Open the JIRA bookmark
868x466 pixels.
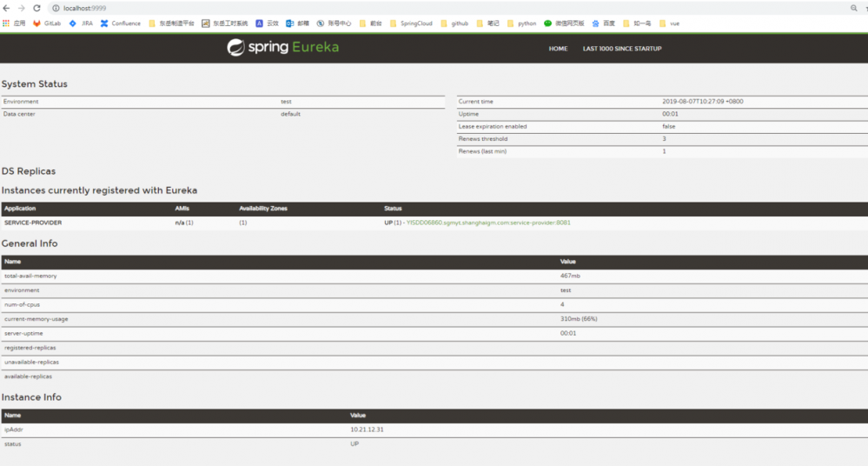coord(81,23)
